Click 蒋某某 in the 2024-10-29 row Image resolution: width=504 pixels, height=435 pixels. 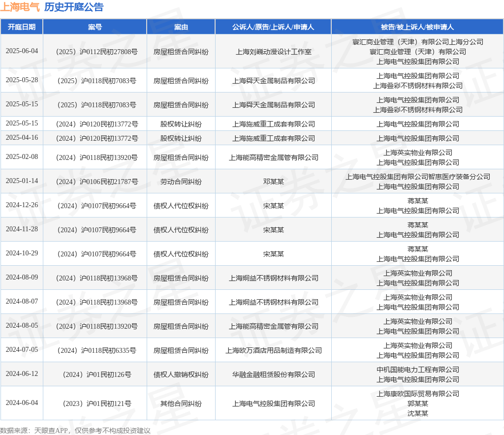click(418, 249)
